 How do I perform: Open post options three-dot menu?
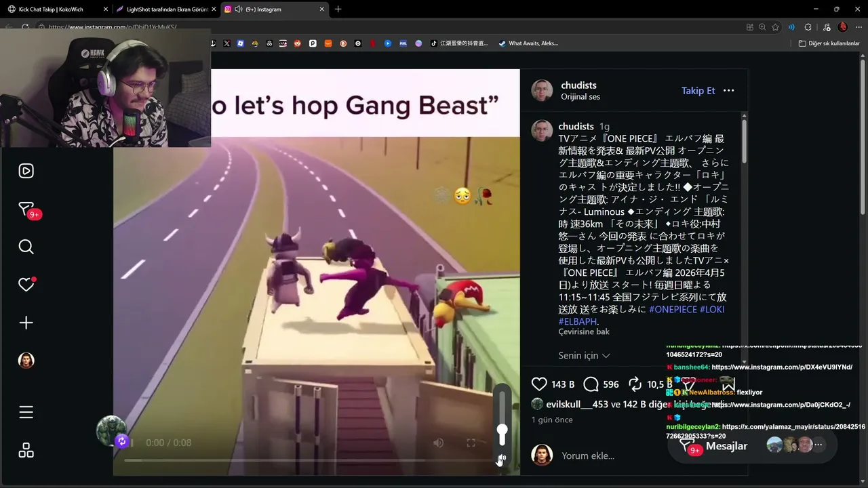729,91
